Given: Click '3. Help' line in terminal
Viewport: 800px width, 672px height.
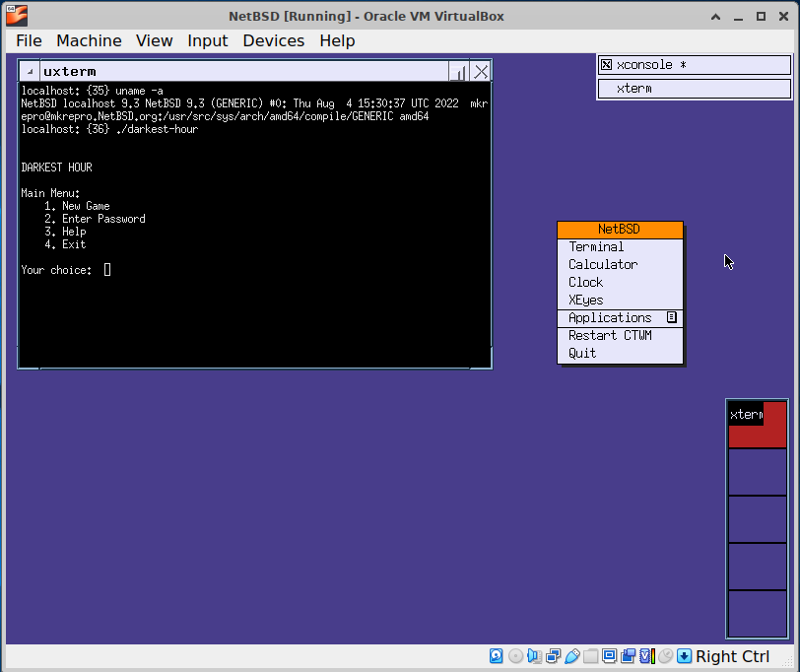Looking at the screenshot, I should click(x=65, y=232).
